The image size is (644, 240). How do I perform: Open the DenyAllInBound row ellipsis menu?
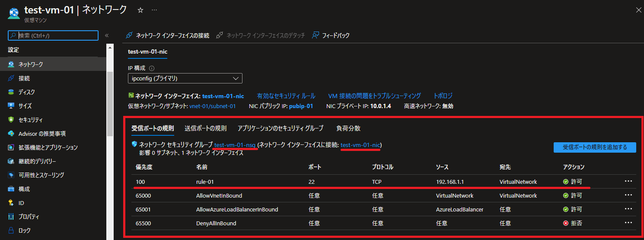point(628,223)
